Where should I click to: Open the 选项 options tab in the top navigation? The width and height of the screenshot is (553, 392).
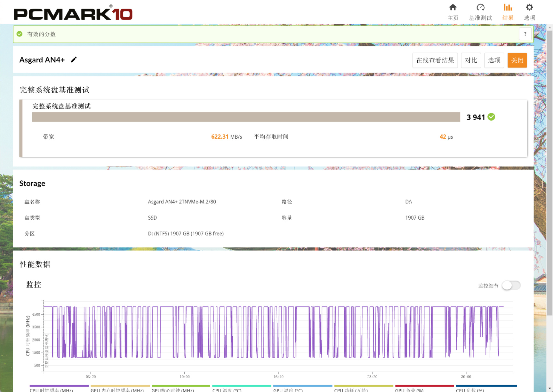pos(529,12)
